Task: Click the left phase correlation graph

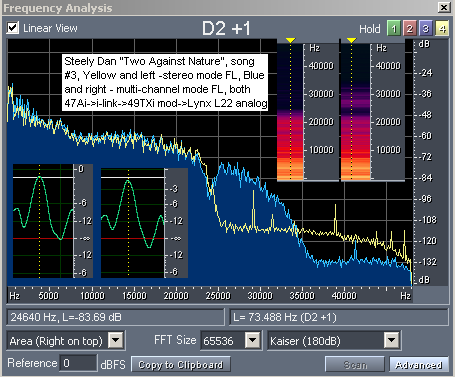Action: click(43, 221)
